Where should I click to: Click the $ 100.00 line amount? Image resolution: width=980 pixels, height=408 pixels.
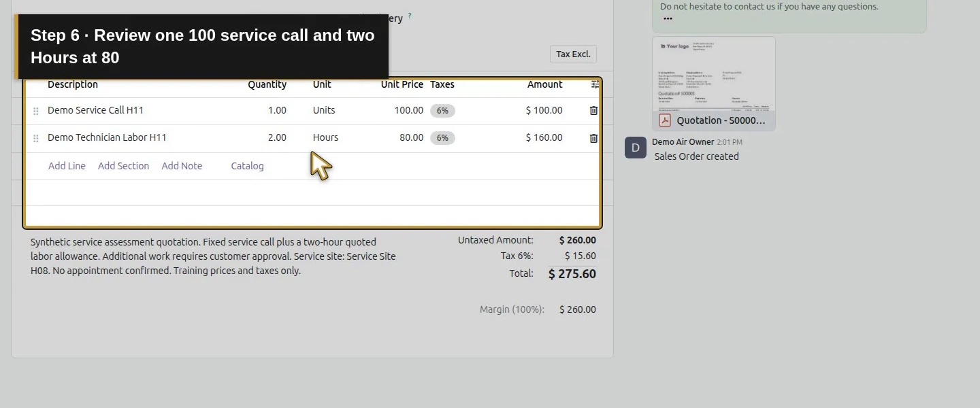pyautogui.click(x=544, y=110)
